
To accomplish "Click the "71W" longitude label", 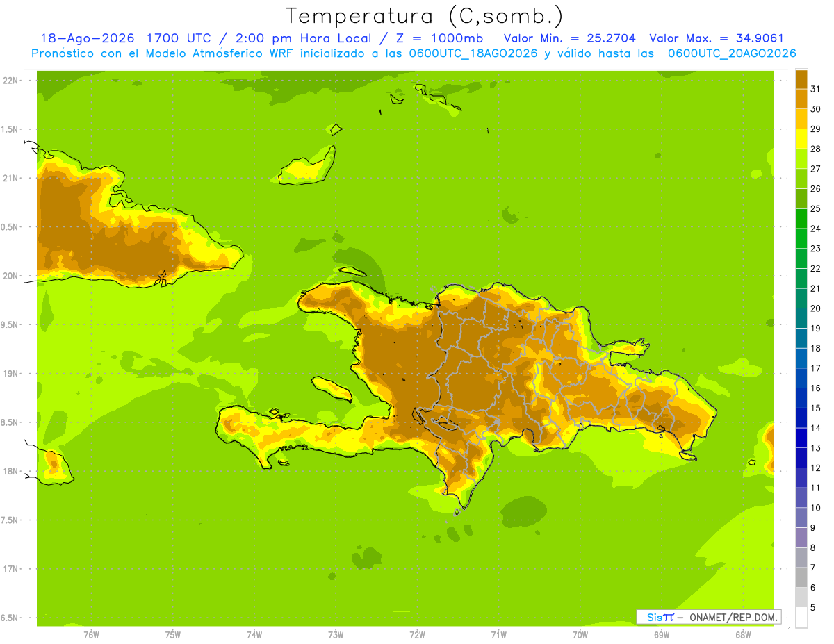I will point(498,635).
